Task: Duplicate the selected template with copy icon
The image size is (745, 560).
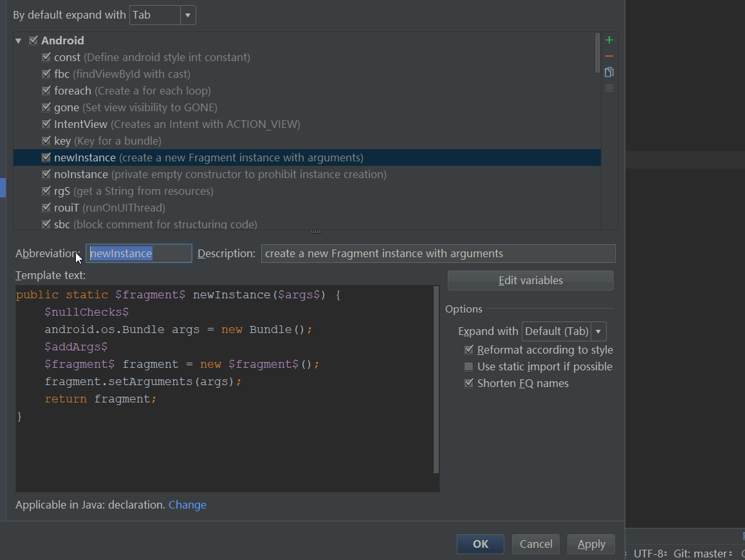Action: [x=609, y=72]
